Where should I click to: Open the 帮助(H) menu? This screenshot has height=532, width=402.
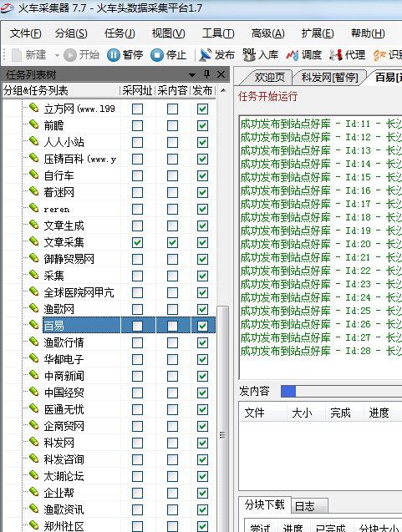tap(368, 33)
